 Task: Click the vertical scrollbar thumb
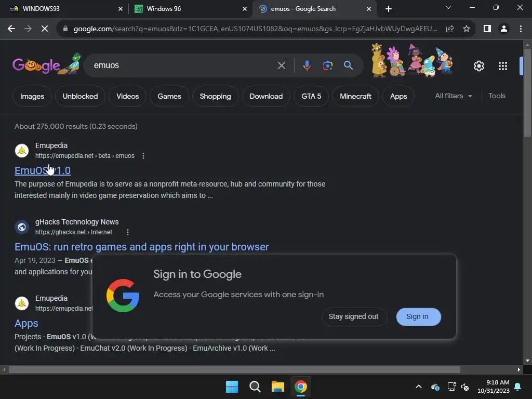click(x=527, y=92)
